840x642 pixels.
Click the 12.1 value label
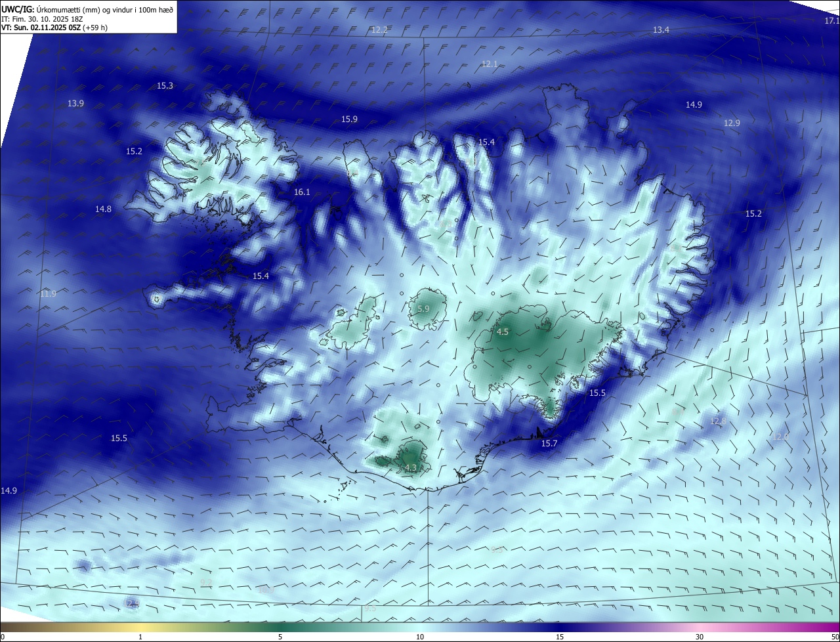489,64
